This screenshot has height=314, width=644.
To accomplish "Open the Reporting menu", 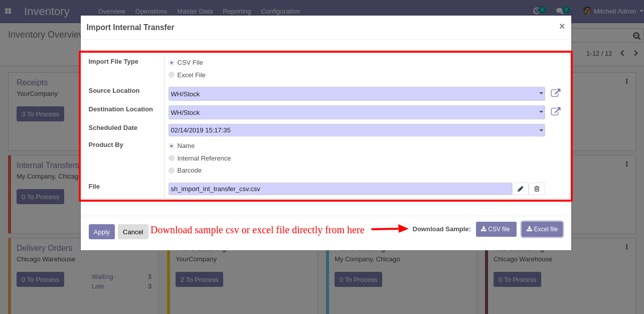I will [x=237, y=11].
